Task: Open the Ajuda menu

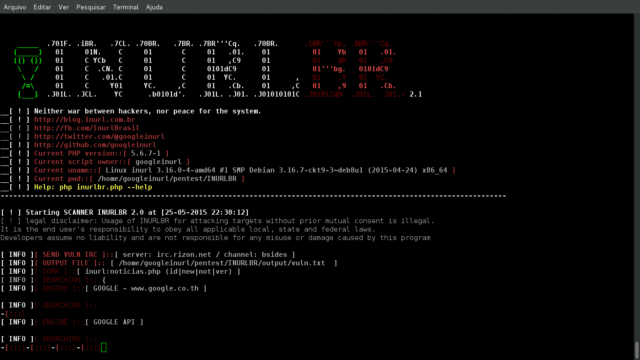Action: (x=154, y=7)
